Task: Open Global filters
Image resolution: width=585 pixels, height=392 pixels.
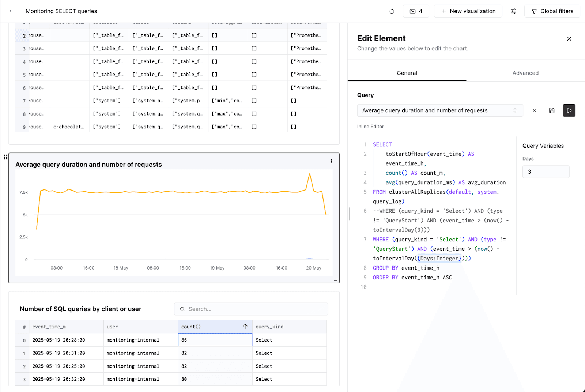Action: tap(552, 11)
